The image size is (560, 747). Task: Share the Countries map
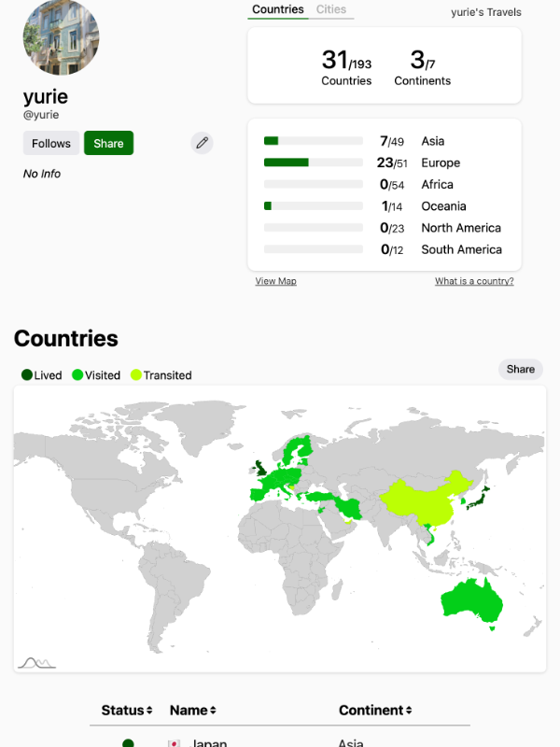click(520, 369)
